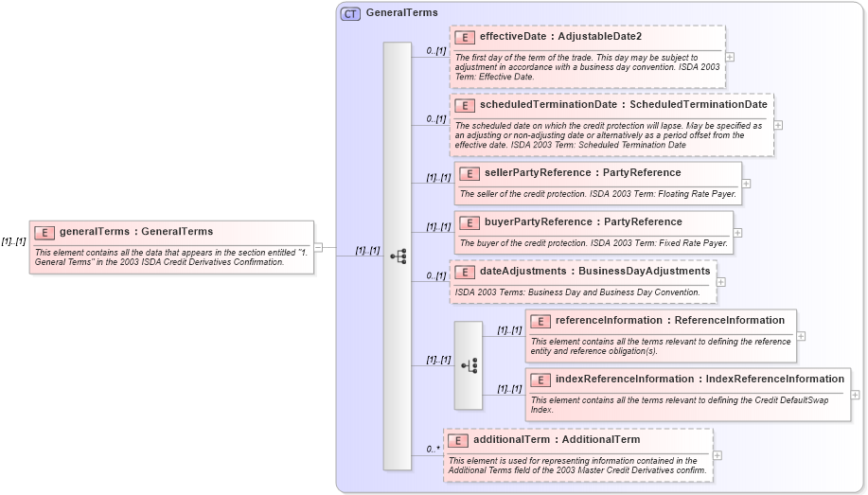
Task: Select the scheduledTerminationDate : ScheduledTerminationDate label
Action: 624,105
